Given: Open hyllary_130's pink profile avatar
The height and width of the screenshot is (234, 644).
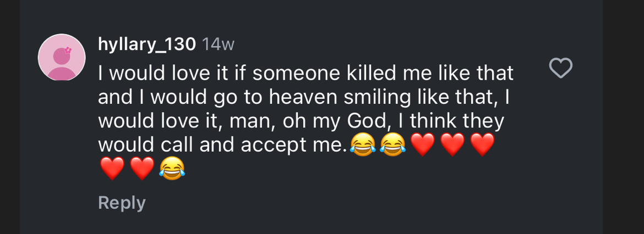Looking at the screenshot, I should 62,57.
